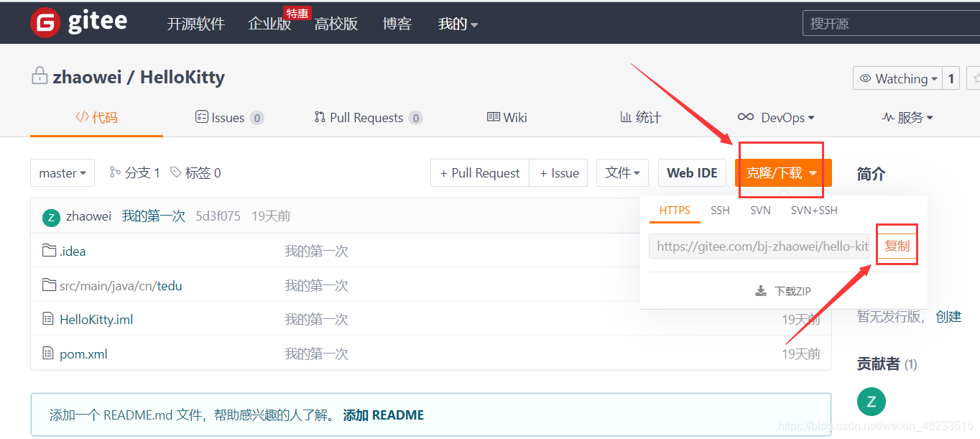980x439 pixels.
Task: Open the Wiki tab
Action: pos(507,117)
